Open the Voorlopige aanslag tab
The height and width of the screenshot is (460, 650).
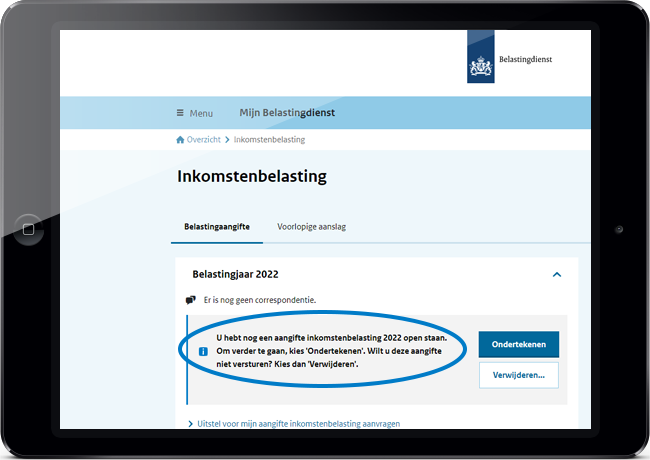[x=312, y=227]
